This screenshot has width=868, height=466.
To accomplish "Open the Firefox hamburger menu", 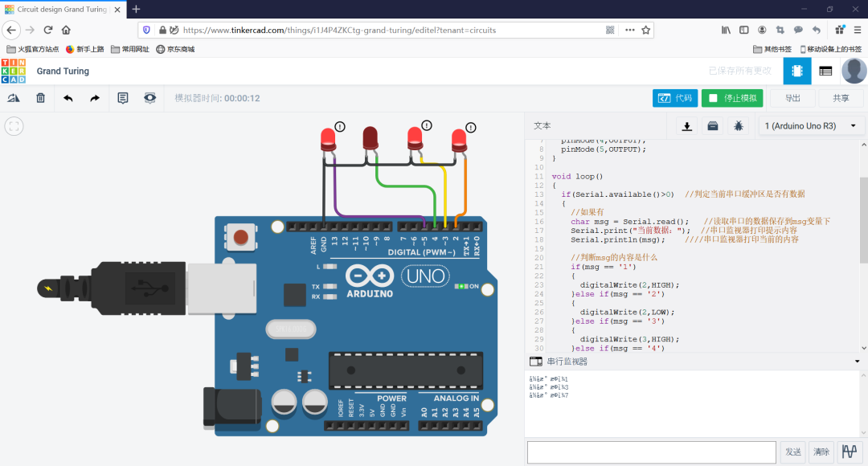I will [857, 30].
